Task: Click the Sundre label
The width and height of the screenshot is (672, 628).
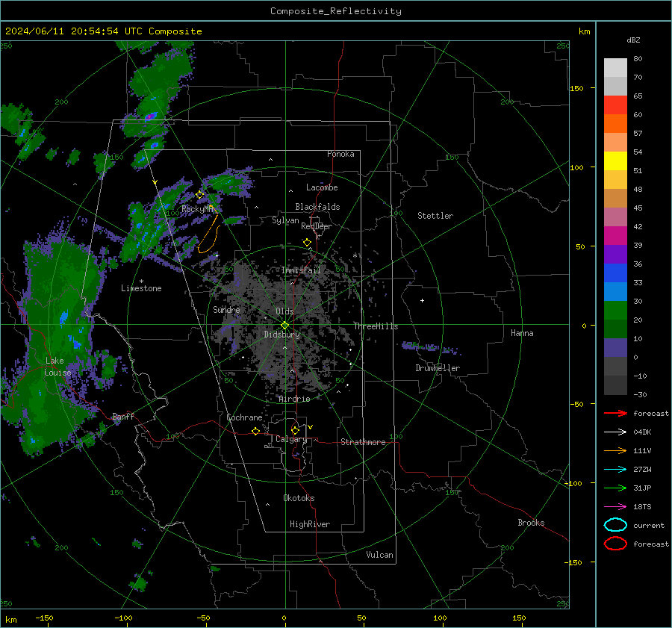Action: 226,310
